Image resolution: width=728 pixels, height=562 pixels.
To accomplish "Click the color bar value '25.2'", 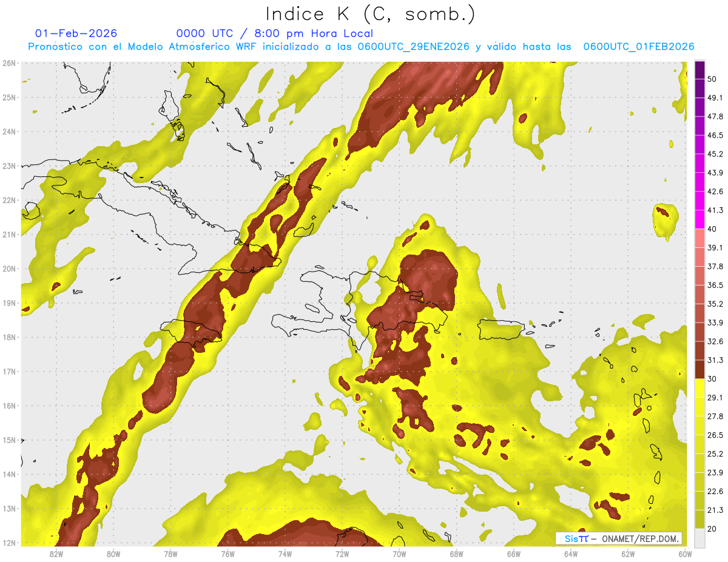I will pyautogui.click(x=715, y=454).
